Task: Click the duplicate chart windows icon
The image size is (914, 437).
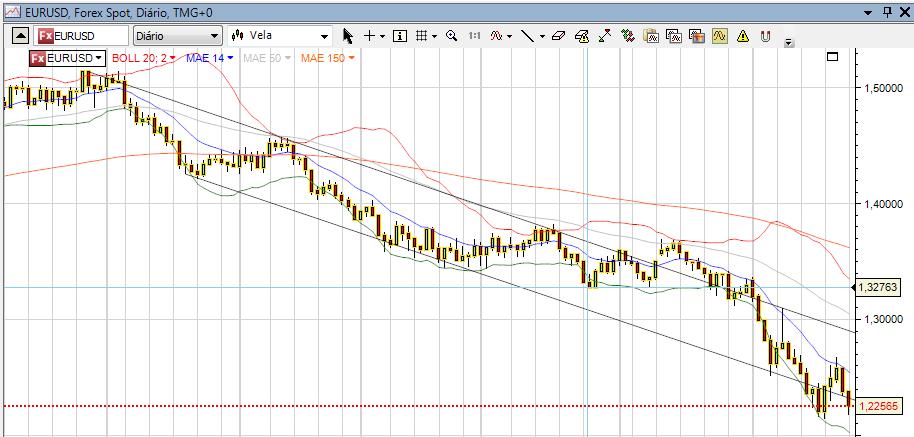Action: tap(674, 36)
